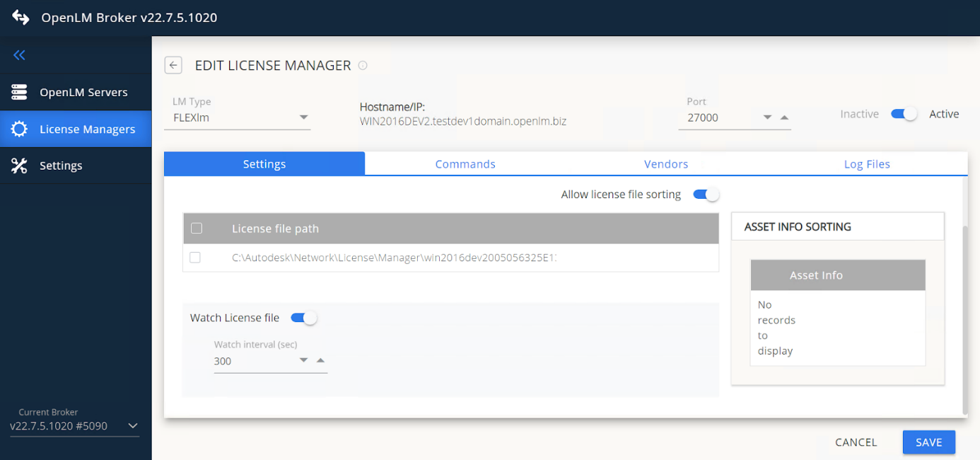Open the LM Type dropdown showing FLEXlm
The height and width of the screenshot is (460, 980).
tap(303, 117)
